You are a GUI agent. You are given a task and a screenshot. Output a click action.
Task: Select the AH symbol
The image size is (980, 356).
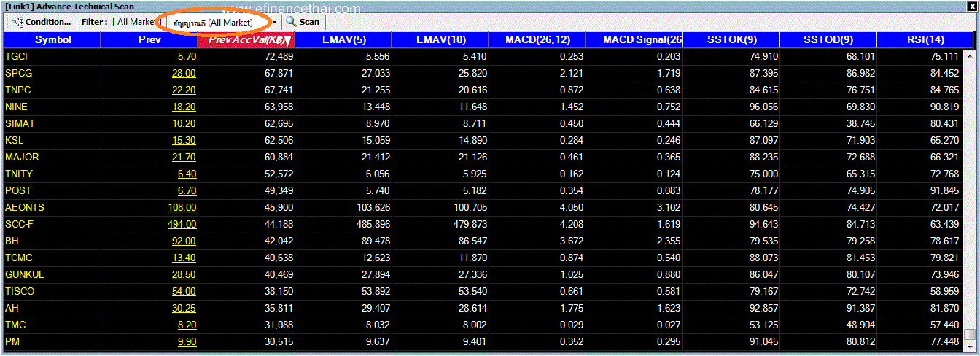(12, 308)
